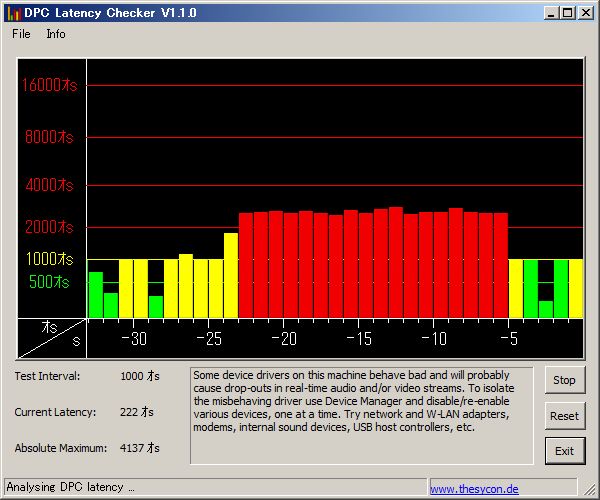Click the Test Interval value 1000
The width and height of the screenshot is (600, 500).
(140, 376)
